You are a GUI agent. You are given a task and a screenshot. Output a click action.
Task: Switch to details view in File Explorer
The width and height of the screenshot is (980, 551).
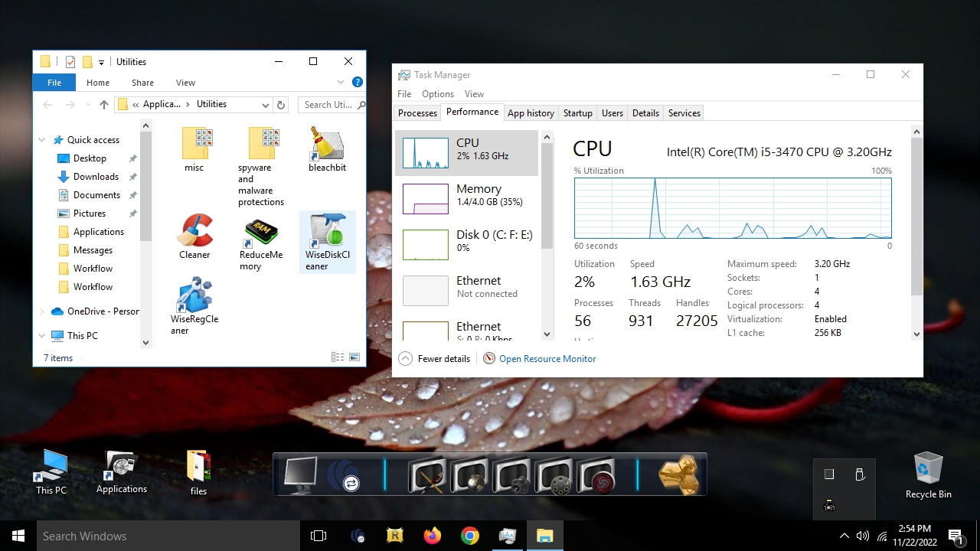point(338,357)
